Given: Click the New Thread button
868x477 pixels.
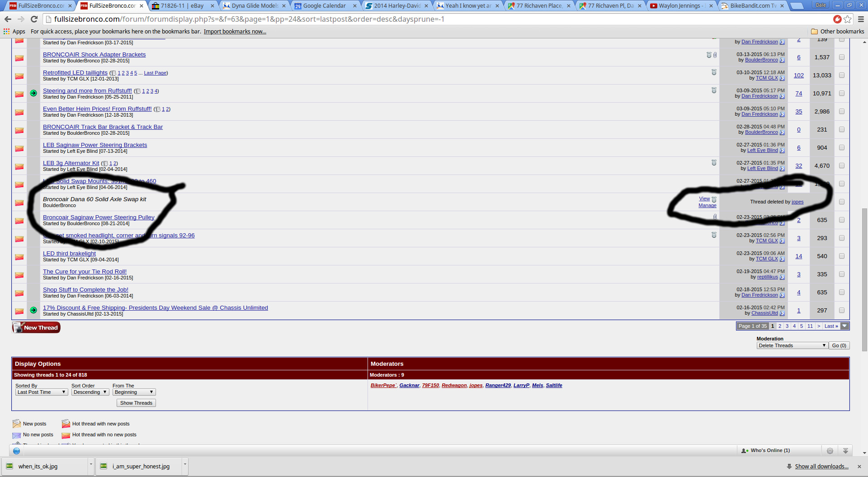Looking at the screenshot, I should point(36,327).
